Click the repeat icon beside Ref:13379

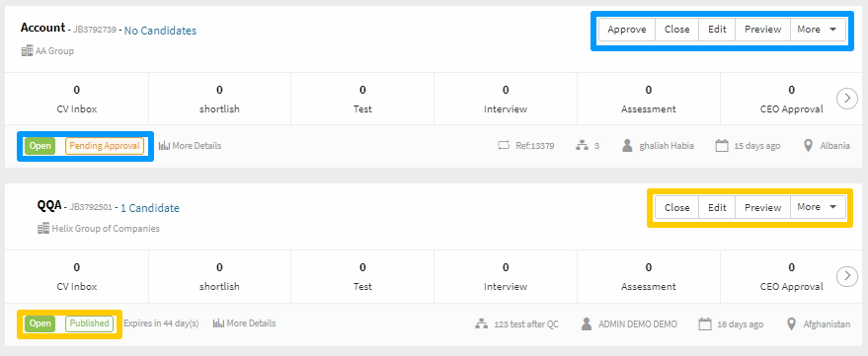tap(504, 146)
